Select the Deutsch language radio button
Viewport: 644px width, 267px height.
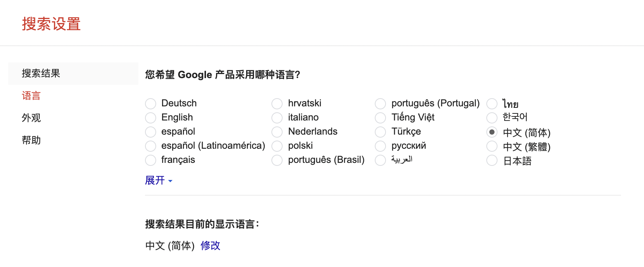151,103
